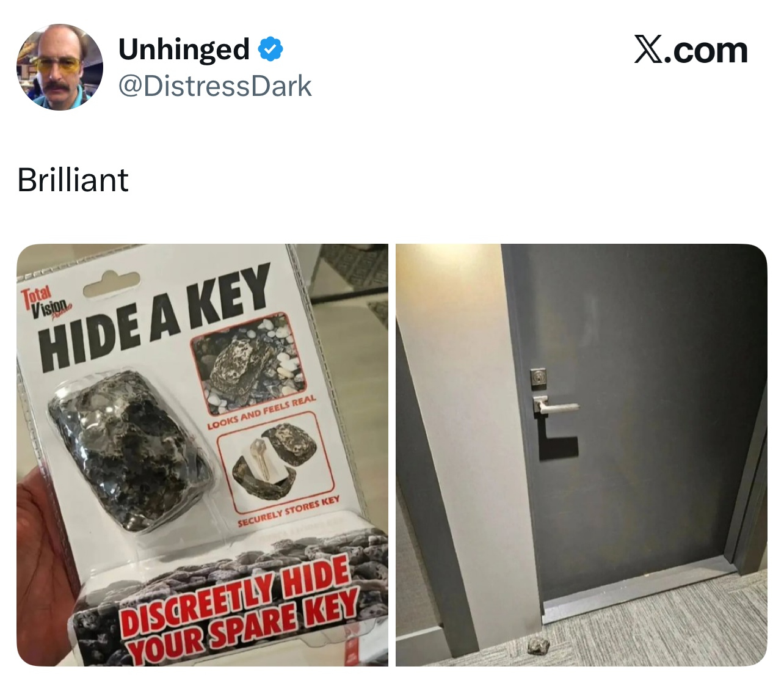Open the left Hide A Key package photo
This screenshot has width=784, height=683.
tap(202, 455)
